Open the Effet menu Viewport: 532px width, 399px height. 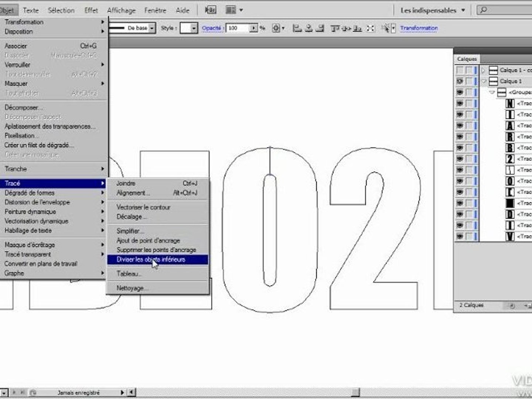91,10
